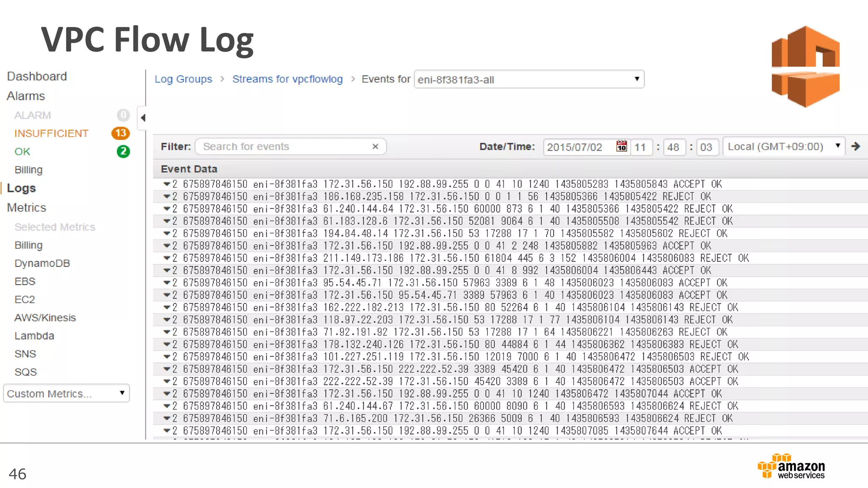Screen dimensions: 868x488
Task: Select the event ending 1435806443 ACCEPT OK
Action: tap(510, 270)
